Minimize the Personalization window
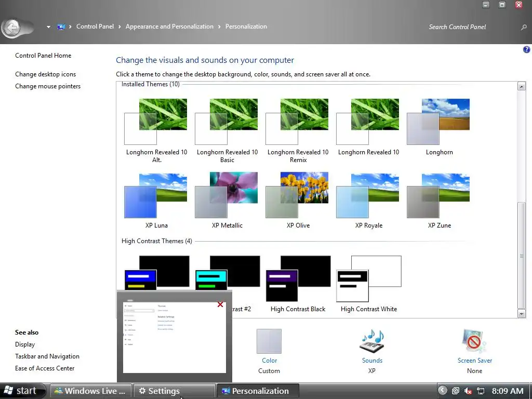This screenshot has width=532, height=399. pyautogui.click(x=486, y=5)
